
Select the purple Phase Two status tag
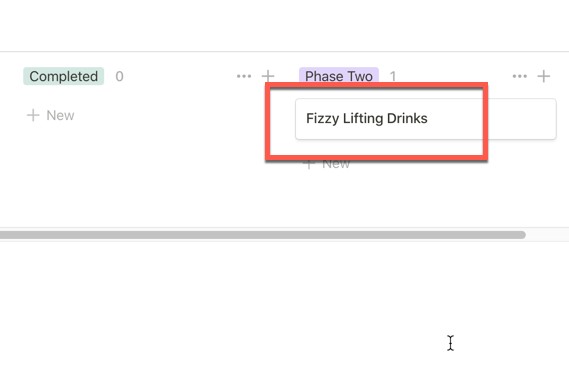(x=339, y=75)
